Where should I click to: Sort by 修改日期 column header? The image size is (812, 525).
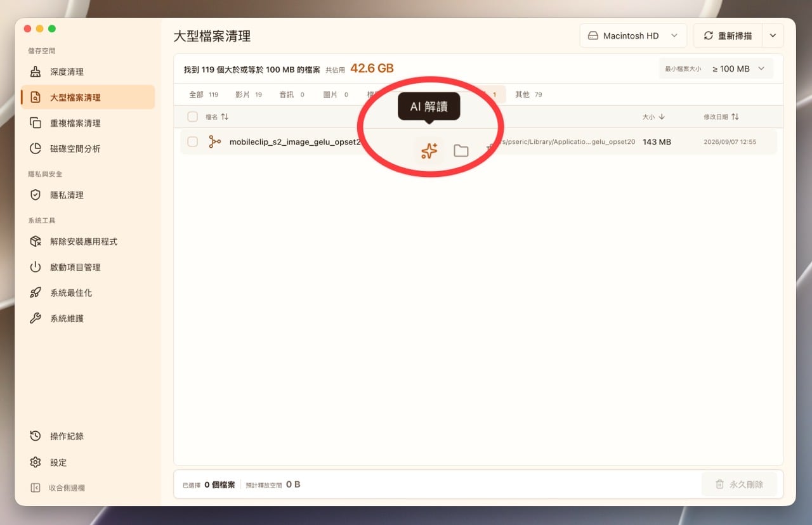point(721,117)
